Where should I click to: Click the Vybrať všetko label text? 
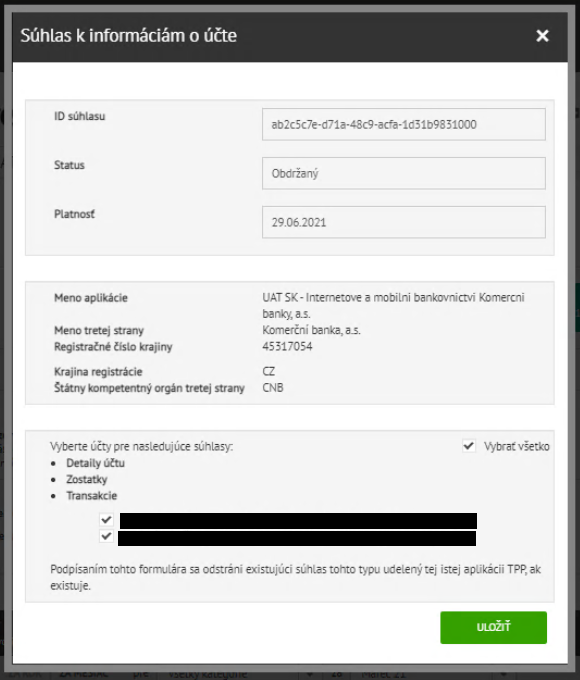click(x=517, y=446)
